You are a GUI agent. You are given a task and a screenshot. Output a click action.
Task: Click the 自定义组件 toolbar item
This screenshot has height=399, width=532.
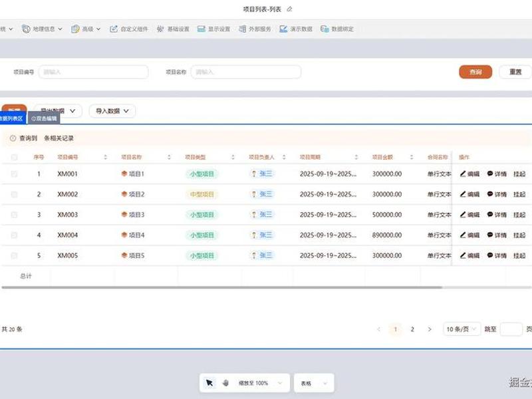pyautogui.click(x=129, y=29)
